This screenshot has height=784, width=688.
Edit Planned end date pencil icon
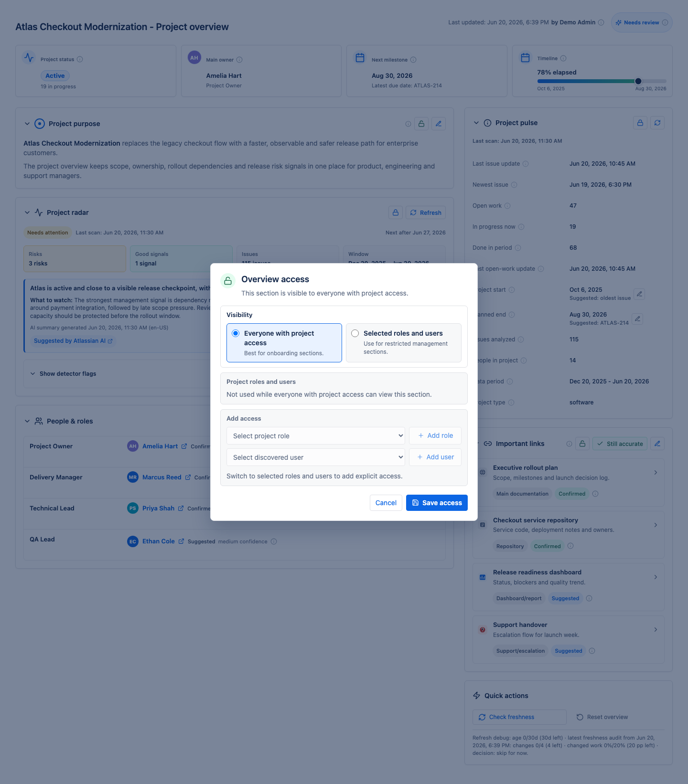tap(637, 318)
